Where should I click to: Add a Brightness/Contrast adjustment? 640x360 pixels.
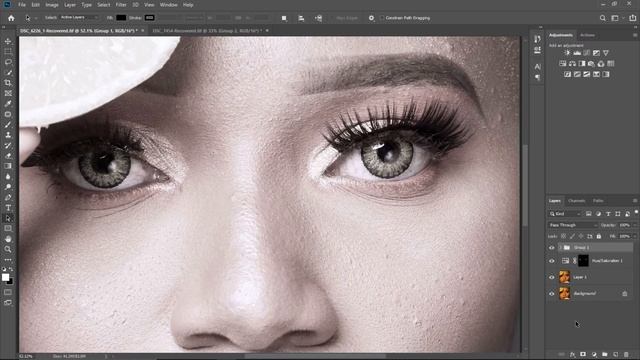click(x=567, y=53)
